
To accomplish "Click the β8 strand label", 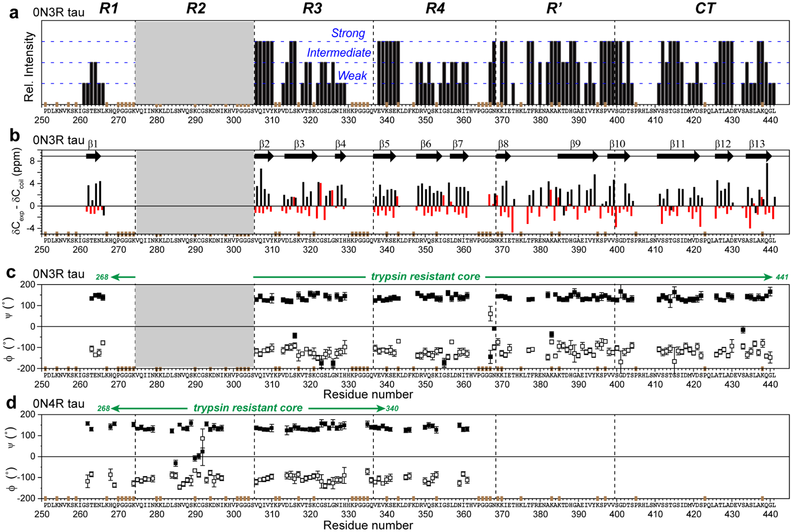I will 503,144.
